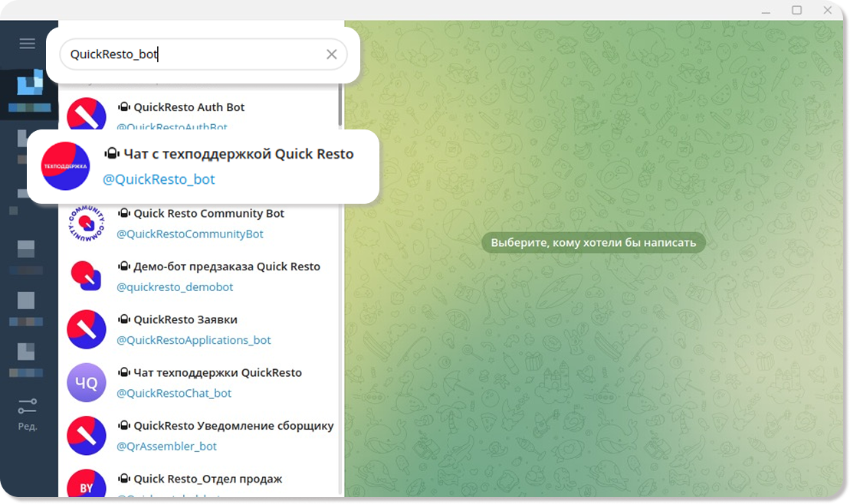Click the search results scrollbar
The width and height of the screenshot is (850, 504).
pyautogui.click(x=340, y=107)
